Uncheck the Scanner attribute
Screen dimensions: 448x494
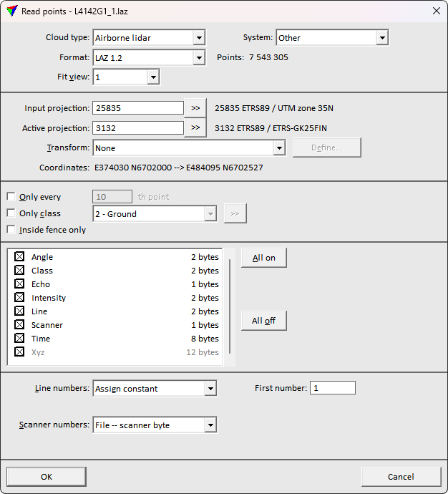point(19,325)
